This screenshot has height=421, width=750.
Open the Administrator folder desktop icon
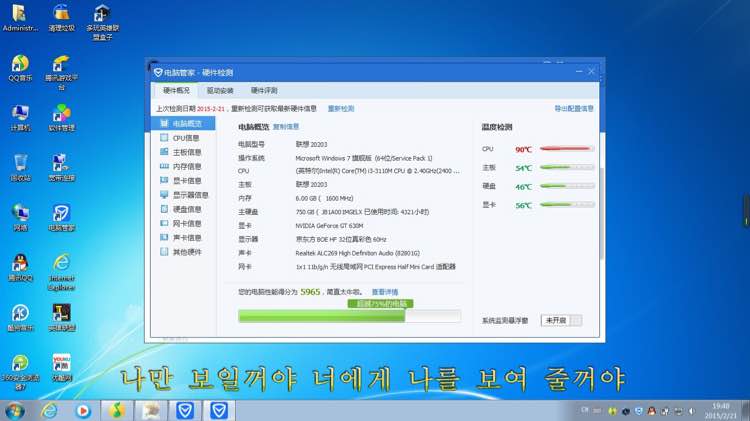20,18
